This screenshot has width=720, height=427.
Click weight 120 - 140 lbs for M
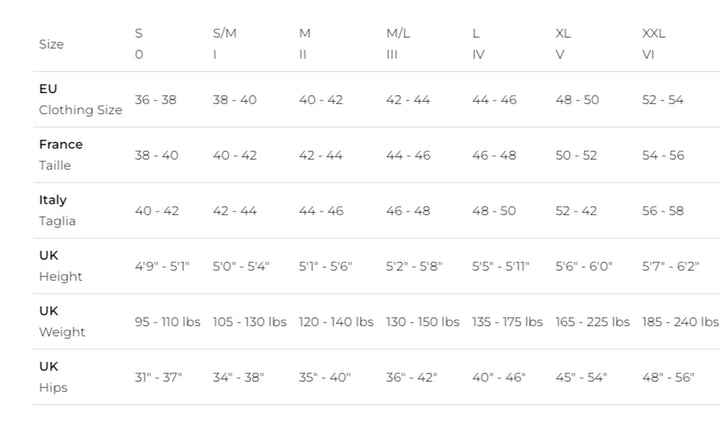pyautogui.click(x=336, y=322)
